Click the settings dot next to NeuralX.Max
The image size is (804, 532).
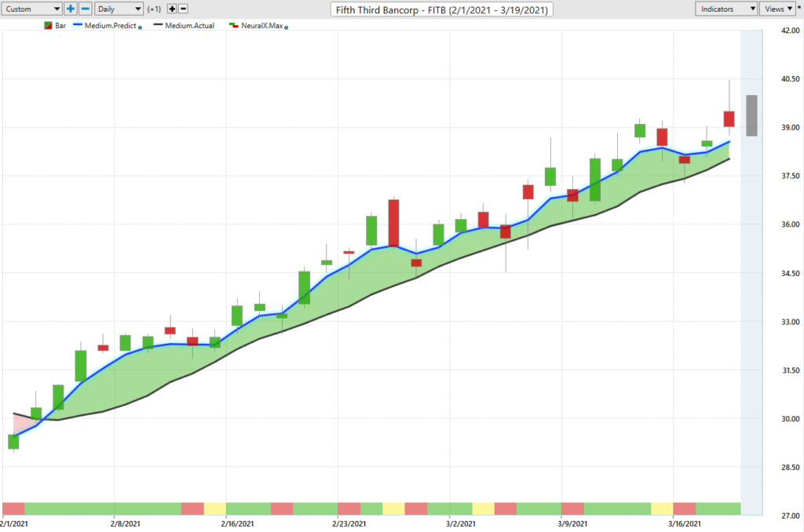click(286, 27)
